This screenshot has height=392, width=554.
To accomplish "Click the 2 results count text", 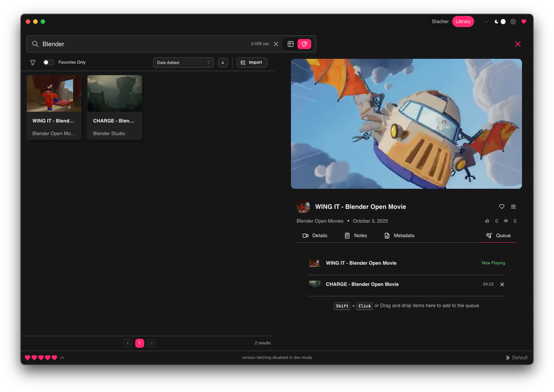I will pyautogui.click(x=263, y=343).
